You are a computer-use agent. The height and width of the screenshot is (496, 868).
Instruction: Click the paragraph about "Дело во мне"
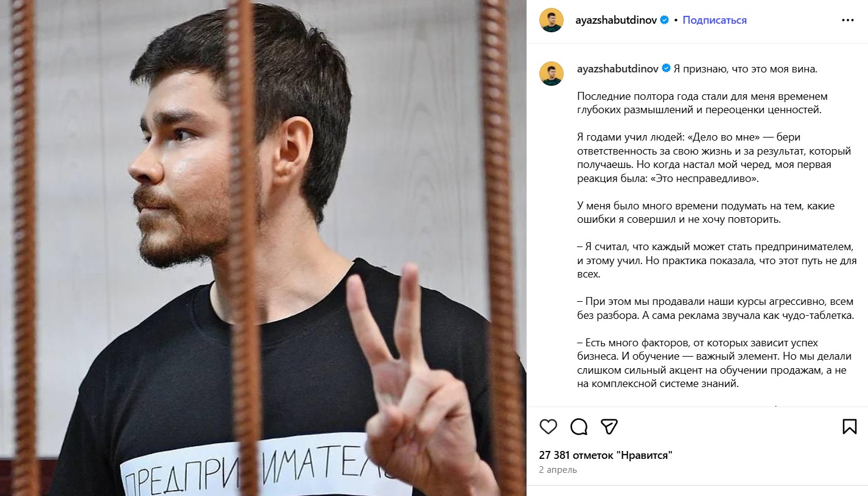[x=714, y=158]
